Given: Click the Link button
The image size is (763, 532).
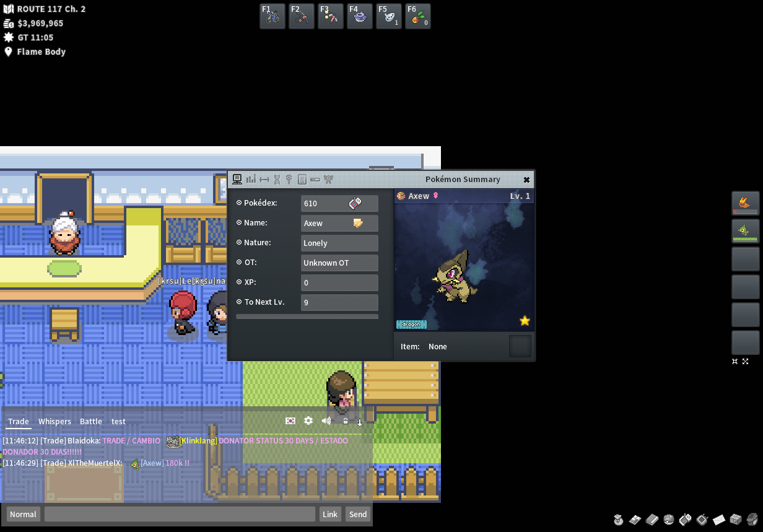Looking at the screenshot, I should pos(330,514).
